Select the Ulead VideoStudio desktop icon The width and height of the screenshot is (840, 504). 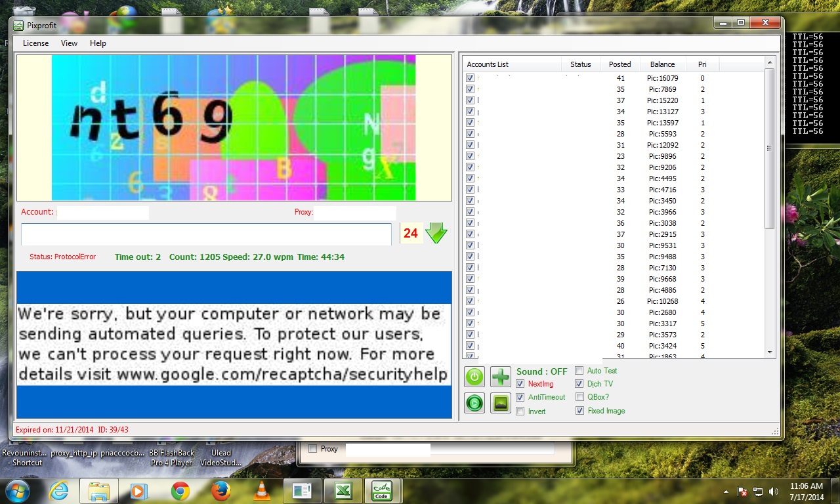coord(221,457)
